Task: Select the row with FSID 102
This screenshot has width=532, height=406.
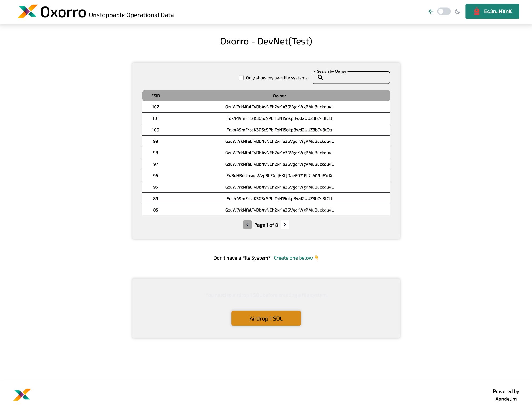Action: [266, 107]
